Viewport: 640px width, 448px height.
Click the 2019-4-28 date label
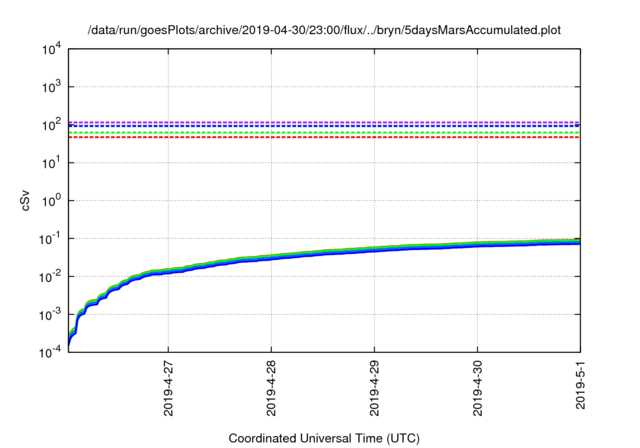pyautogui.click(x=271, y=388)
